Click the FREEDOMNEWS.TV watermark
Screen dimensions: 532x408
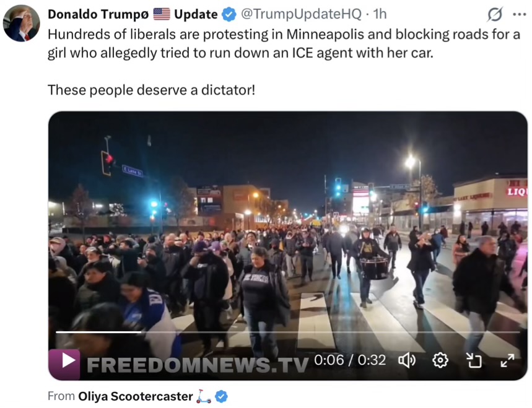coord(198,365)
